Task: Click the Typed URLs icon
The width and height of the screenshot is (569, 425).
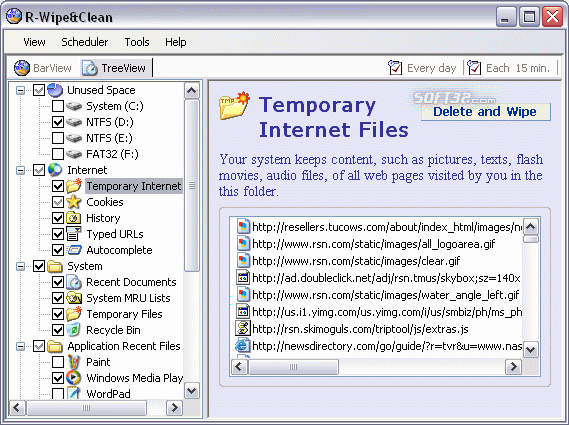Action: coord(74,234)
